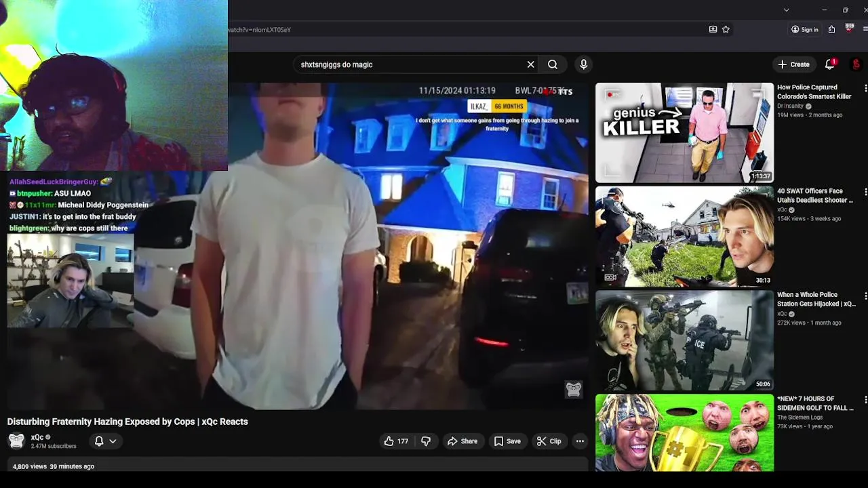868x488 pixels.
Task: Open the browser extensions puzzle icon
Action: pos(832,30)
